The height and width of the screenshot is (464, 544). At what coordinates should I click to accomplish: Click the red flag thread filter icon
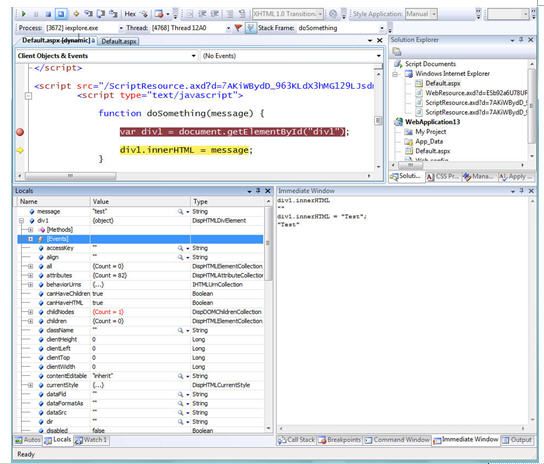[238, 28]
